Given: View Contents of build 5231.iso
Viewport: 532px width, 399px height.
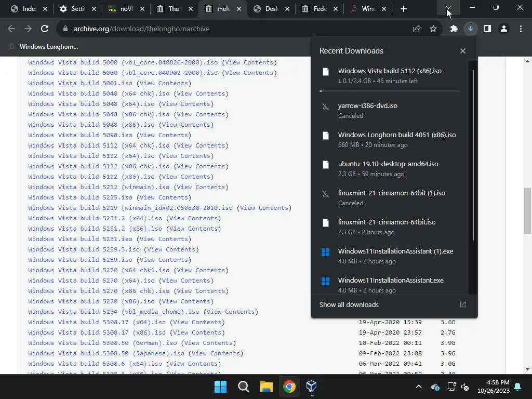Looking at the screenshot, I should pos(164,239).
